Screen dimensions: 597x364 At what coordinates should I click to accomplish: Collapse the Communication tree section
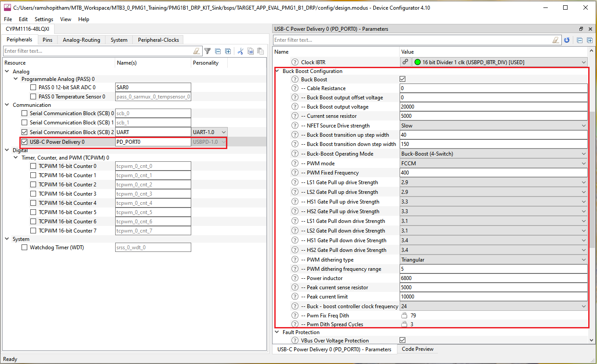pos(7,105)
